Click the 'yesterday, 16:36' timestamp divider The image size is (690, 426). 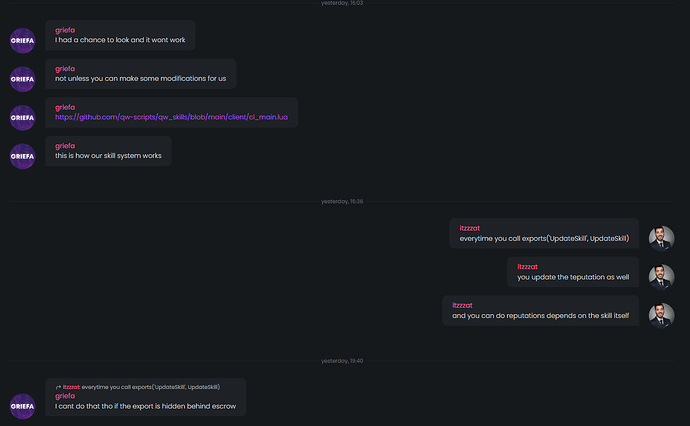point(342,202)
